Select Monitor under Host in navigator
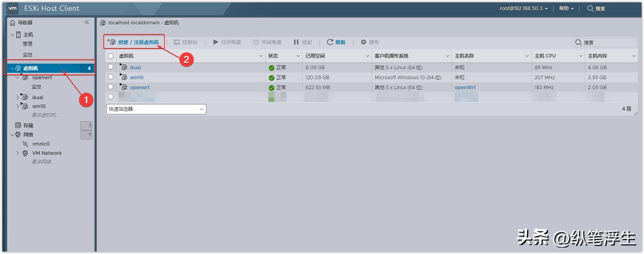644x254 pixels. pos(28,54)
